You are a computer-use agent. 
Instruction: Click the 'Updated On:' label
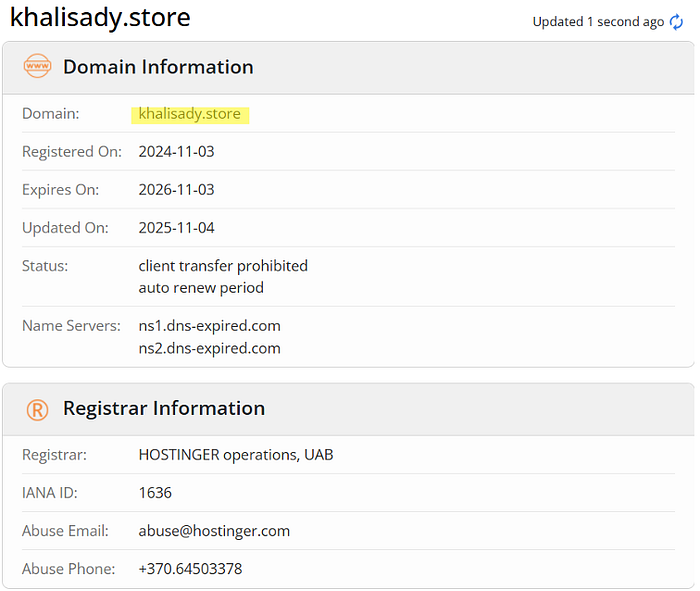coord(65,228)
